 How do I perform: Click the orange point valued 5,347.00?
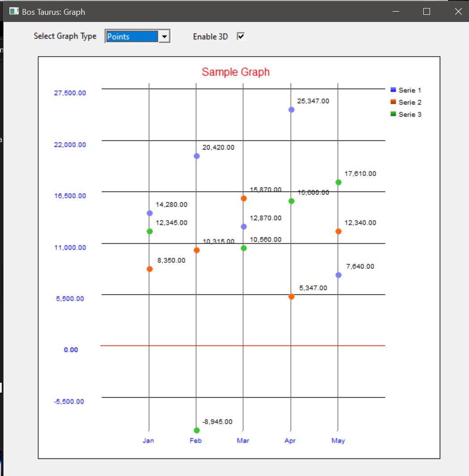click(292, 296)
